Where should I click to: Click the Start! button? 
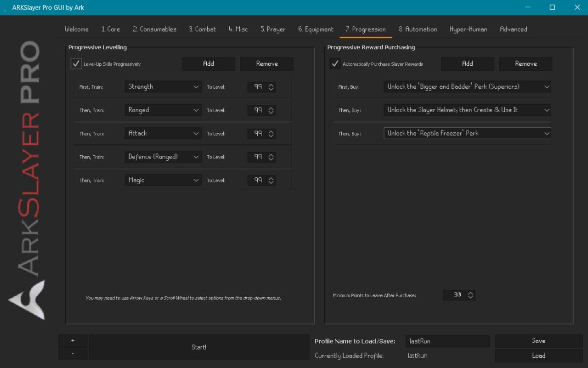coord(199,347)
